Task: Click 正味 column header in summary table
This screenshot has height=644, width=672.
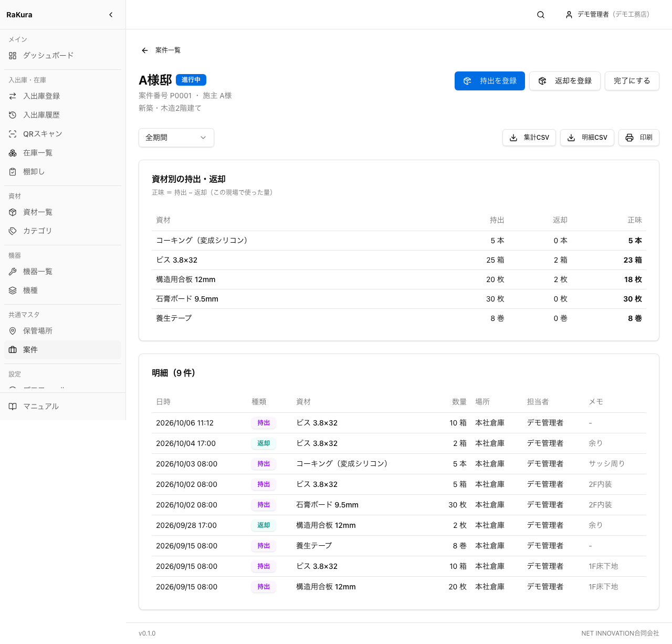Action: (x=635, y=220)
